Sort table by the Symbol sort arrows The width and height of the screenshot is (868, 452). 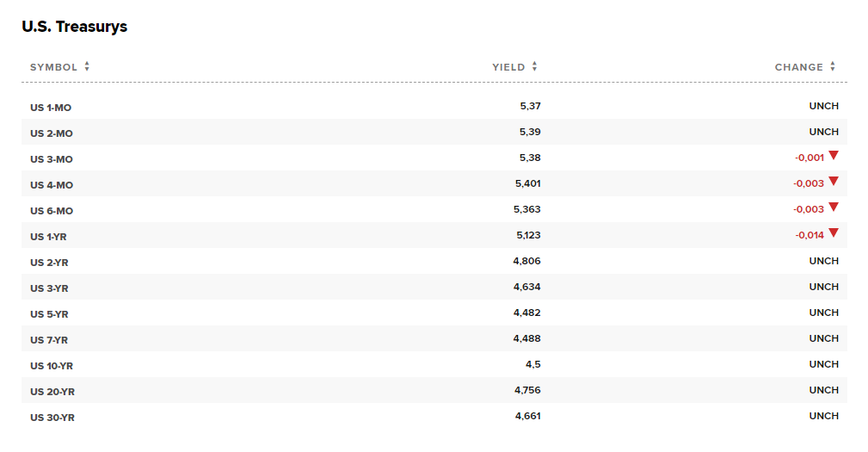(87, 66)
